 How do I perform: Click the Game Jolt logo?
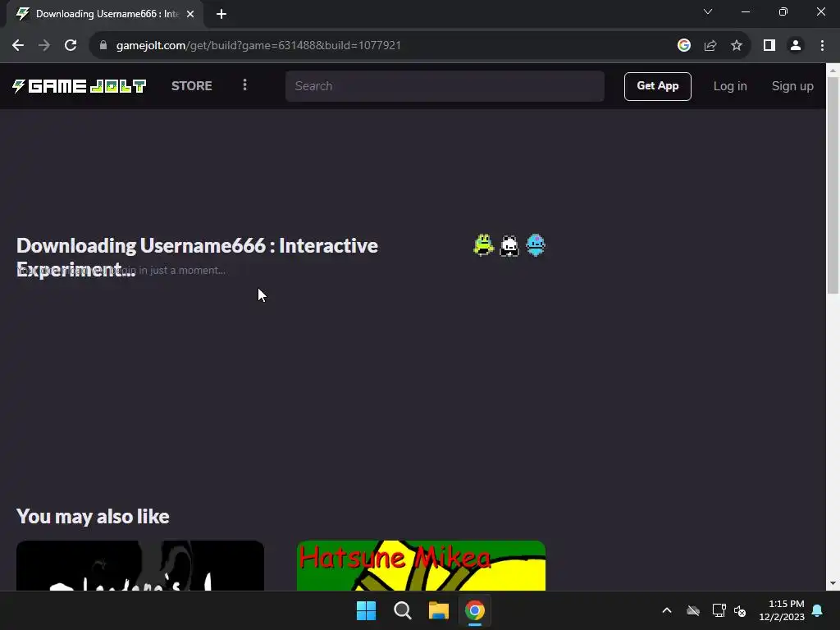80,86
